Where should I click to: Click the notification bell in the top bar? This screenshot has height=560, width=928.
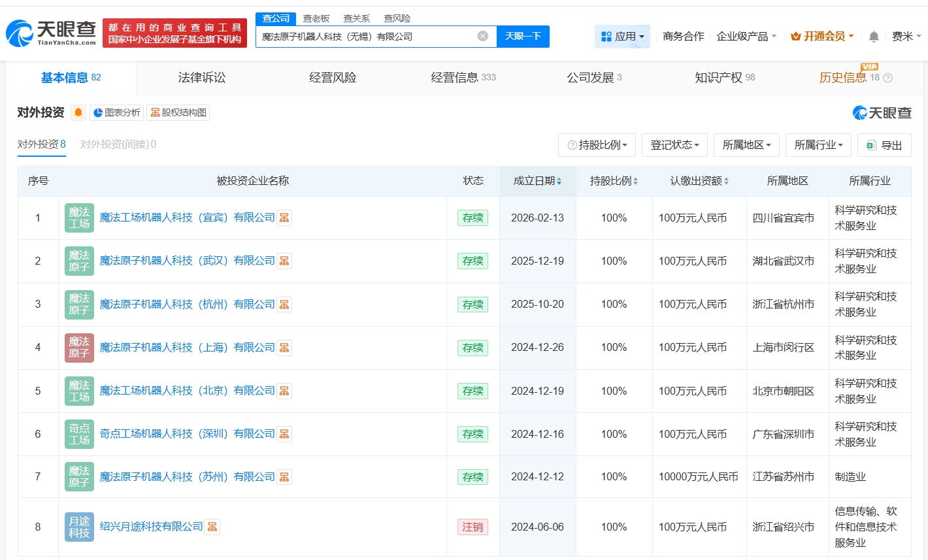(x=874, y=37)
